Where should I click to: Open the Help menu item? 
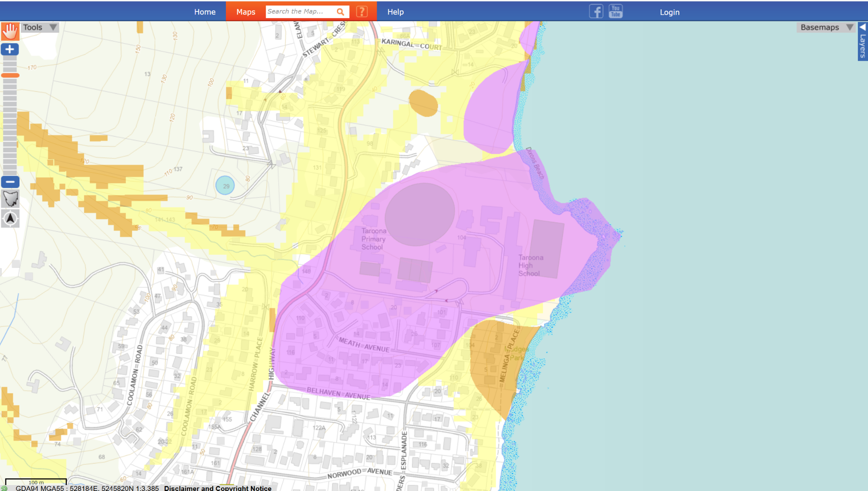coord(395,12)
